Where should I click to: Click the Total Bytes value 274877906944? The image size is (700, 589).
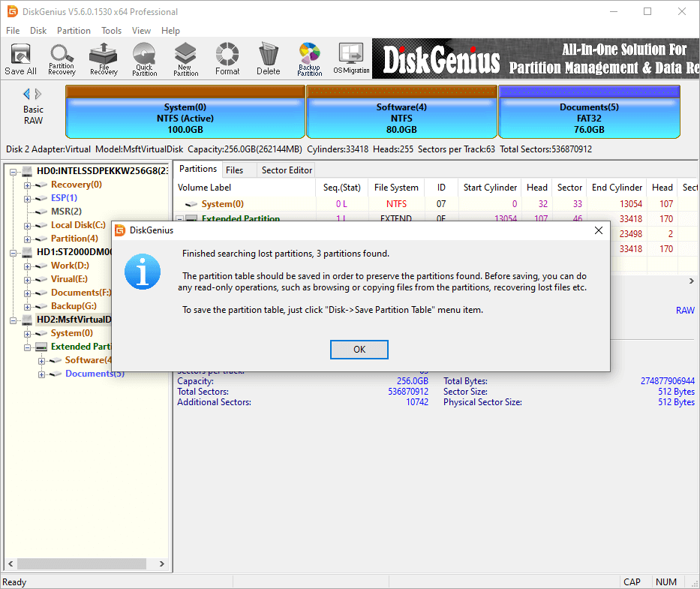(668, 381)
